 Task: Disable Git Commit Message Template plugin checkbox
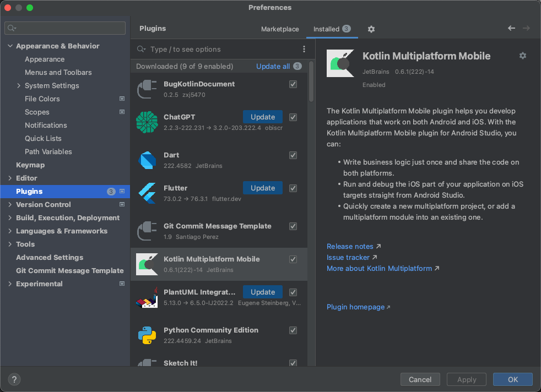coord(293,226)
